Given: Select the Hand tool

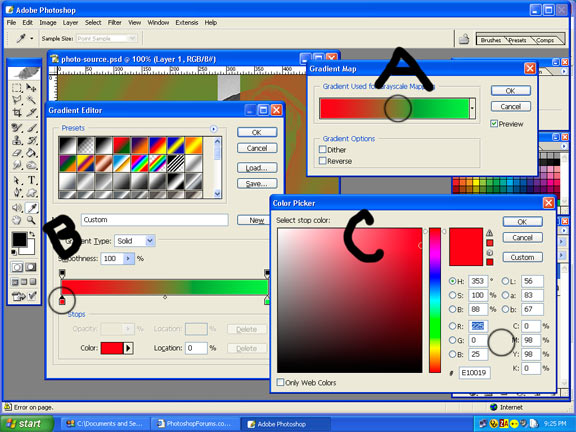Looking at the screenshot, I should pos(17,220).
